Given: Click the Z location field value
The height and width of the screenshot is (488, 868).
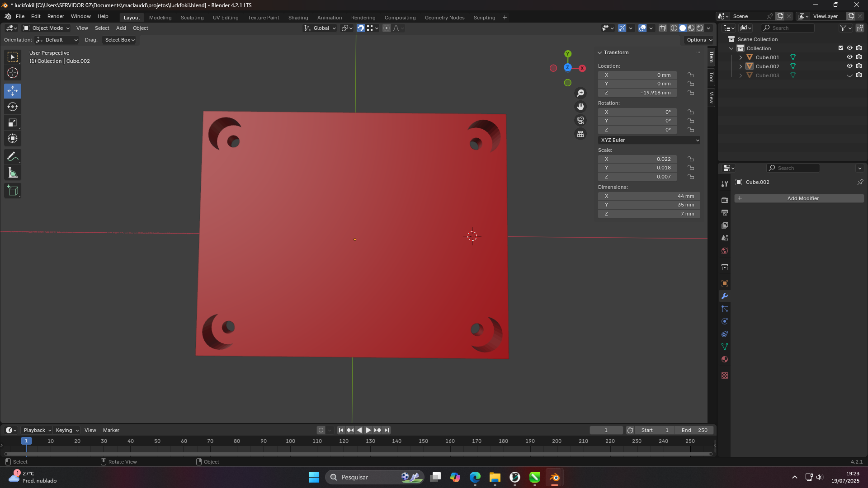Looking at the screenshot, I should pyautogui.click(x=637, y=93).
